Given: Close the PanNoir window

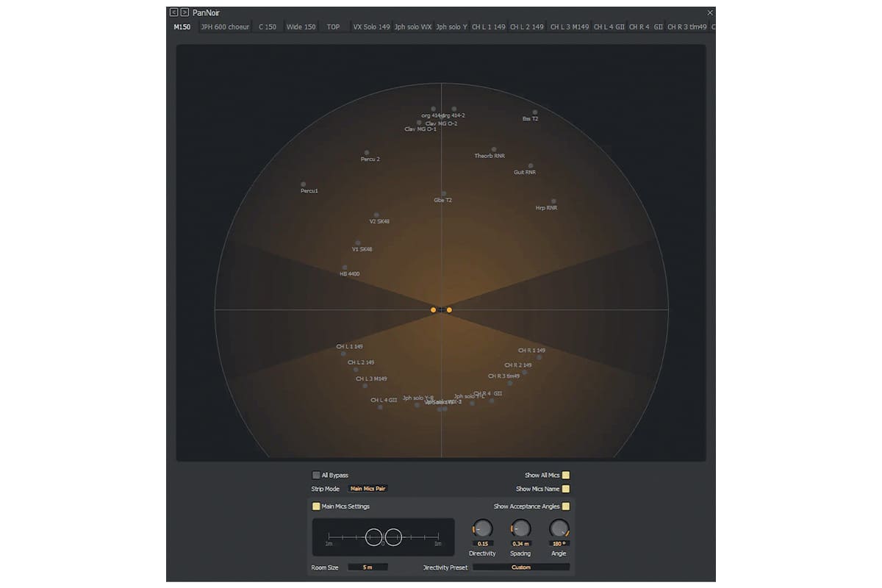Looking at the screenshot, I should pos(709,12).
